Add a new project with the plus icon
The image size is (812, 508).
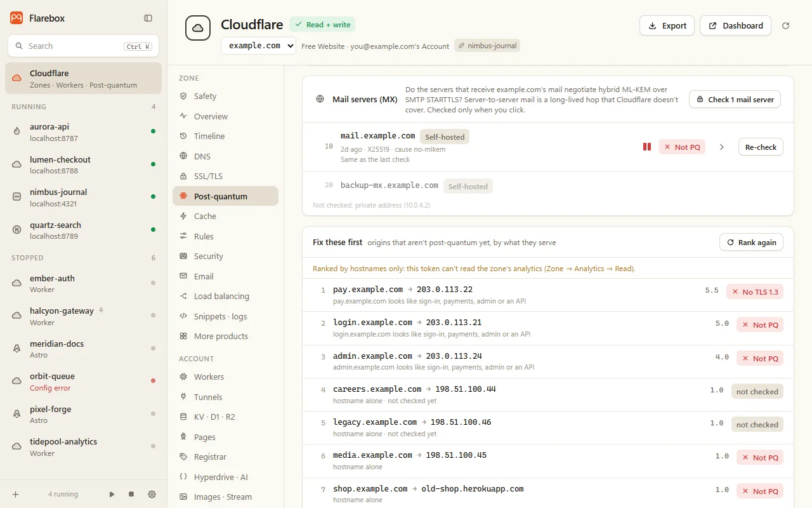(16, 494)
